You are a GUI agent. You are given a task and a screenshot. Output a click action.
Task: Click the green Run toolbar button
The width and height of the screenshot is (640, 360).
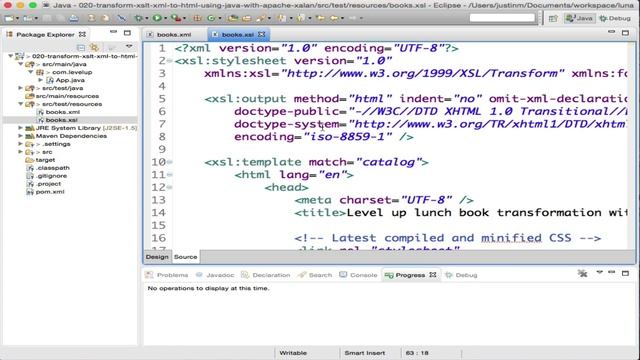coord(157,18)
